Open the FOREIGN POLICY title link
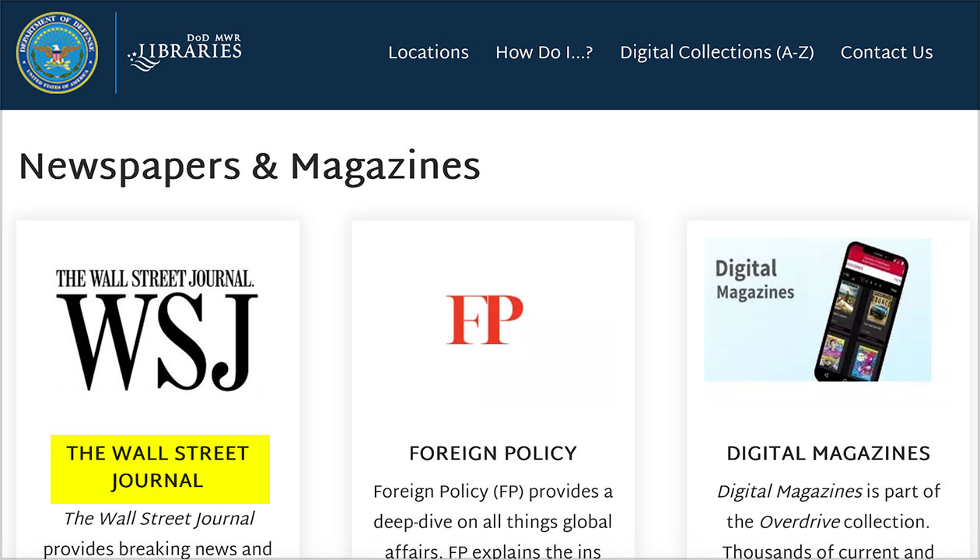980x560 pixels. click(x=493, y=453)
